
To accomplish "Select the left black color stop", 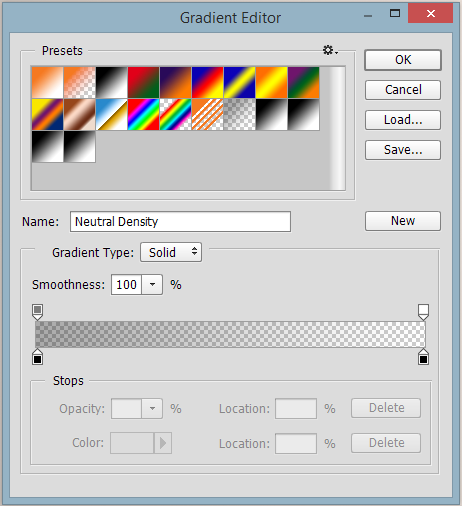I will [x=37, y=357].
